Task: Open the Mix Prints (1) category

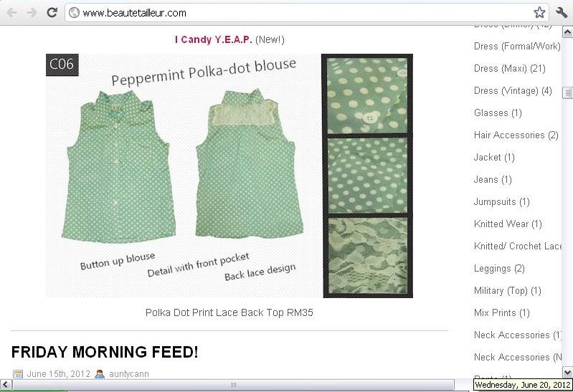Action: (x=502, y=313)
